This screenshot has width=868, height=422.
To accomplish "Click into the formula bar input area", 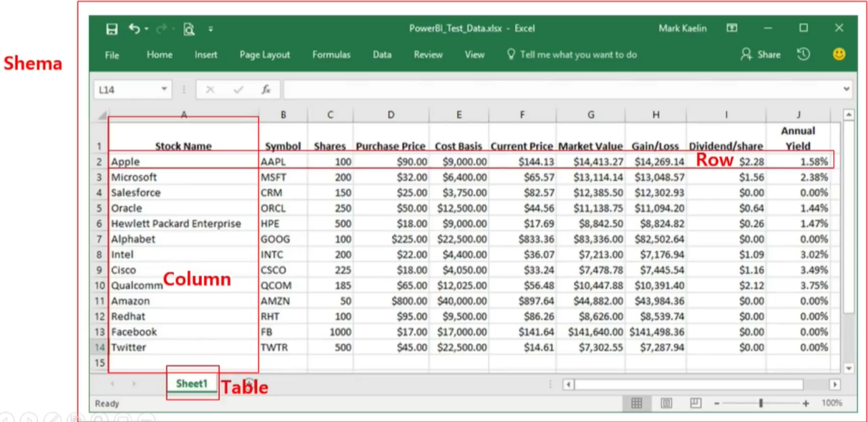I will click(562, 90).
